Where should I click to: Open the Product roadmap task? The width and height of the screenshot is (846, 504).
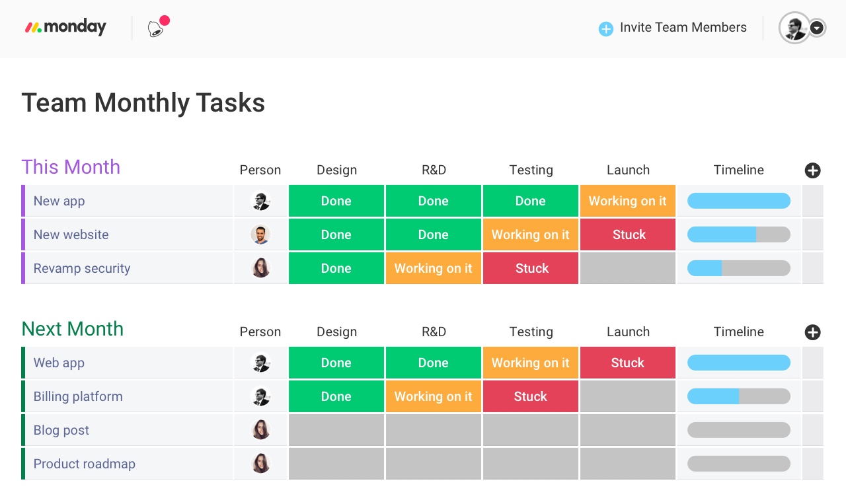click(127, 464)
